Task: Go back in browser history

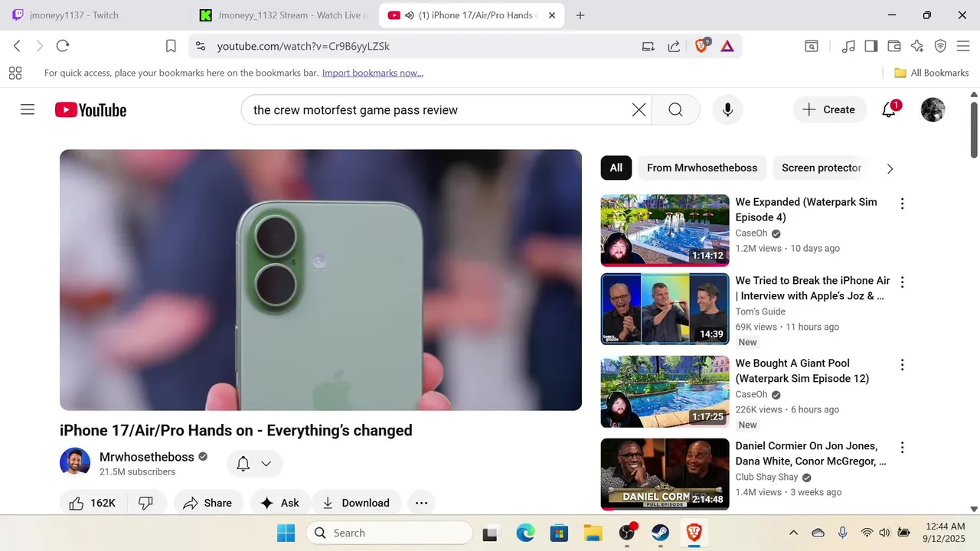Action: tap(17, 46)
